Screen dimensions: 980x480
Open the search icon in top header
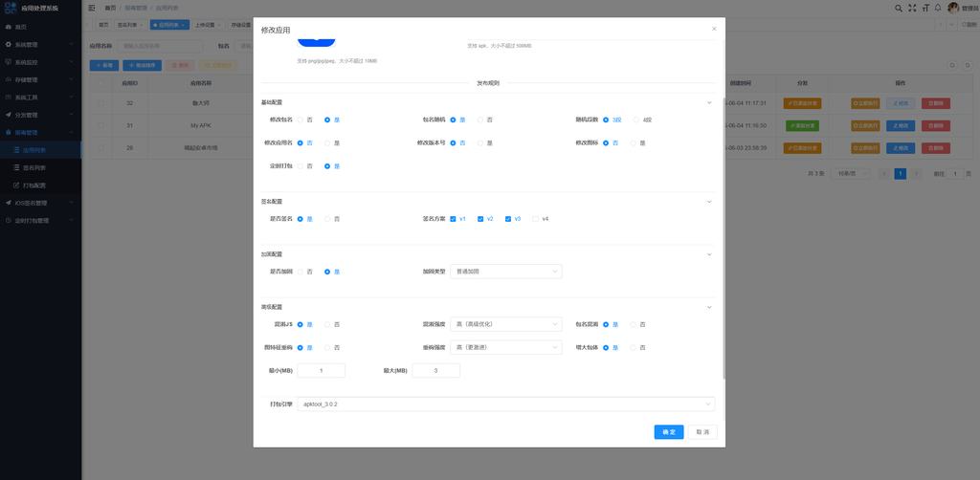(899, 8)
